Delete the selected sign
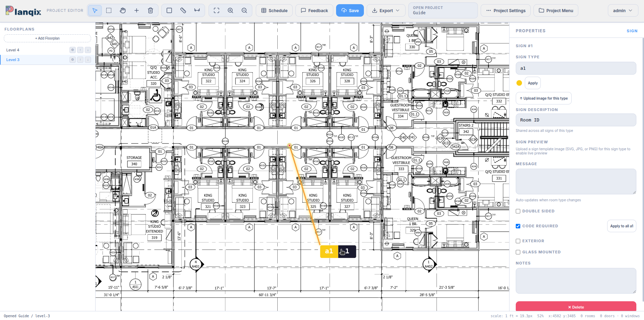This screenshot has height=320, width=644. pos(576,307)
